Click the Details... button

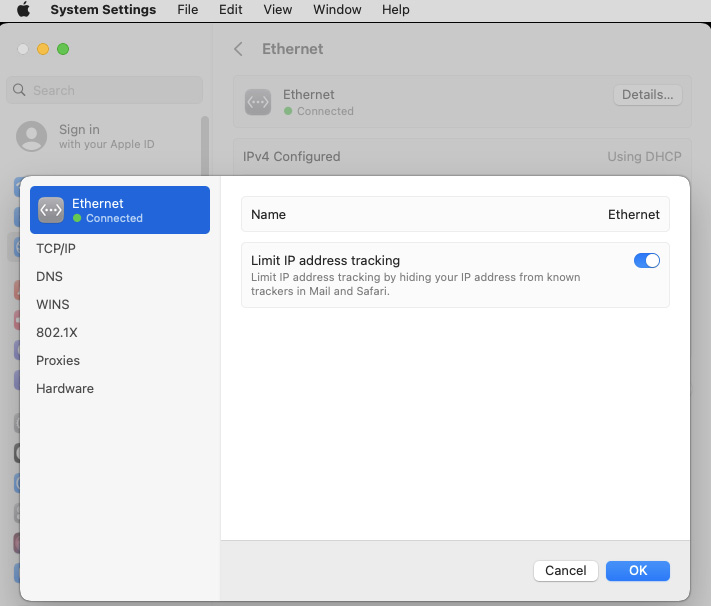pos(647,95)
